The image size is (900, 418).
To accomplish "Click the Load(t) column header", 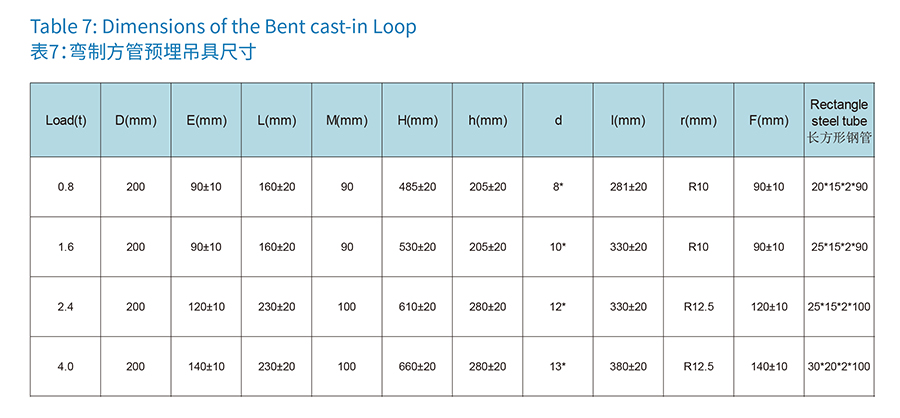I will (65, 121).
